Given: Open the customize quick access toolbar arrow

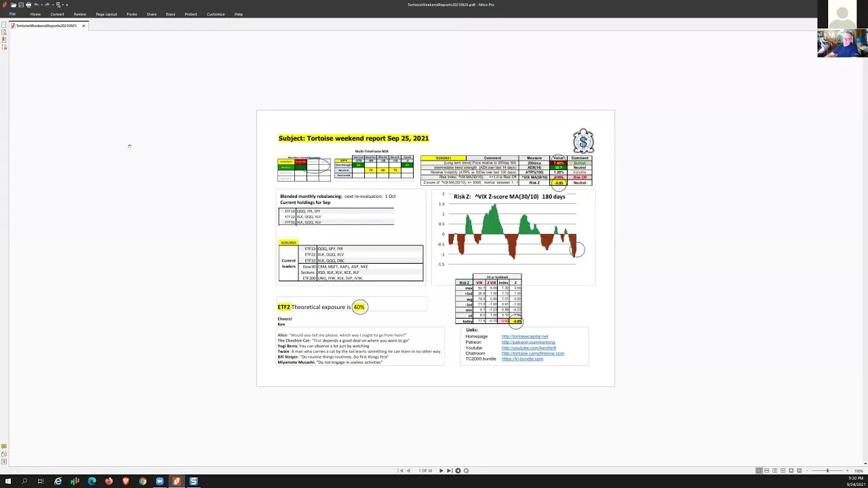Looking at the screenshot, I should click(x=67, y=5).
